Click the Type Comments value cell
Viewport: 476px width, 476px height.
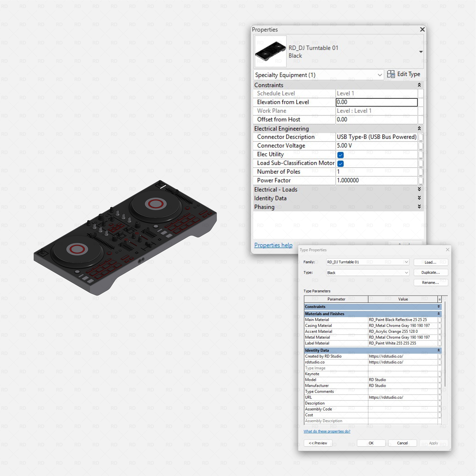tap(403, 392)
